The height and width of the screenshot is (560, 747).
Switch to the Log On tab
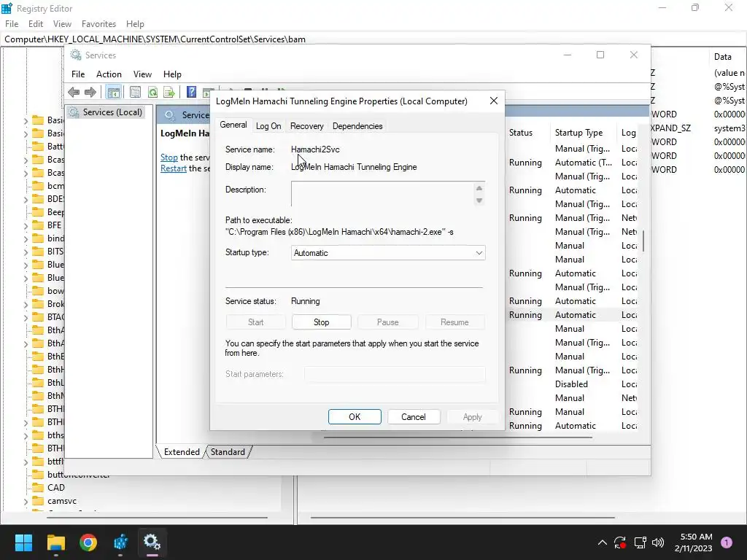[x=268, y=126]
